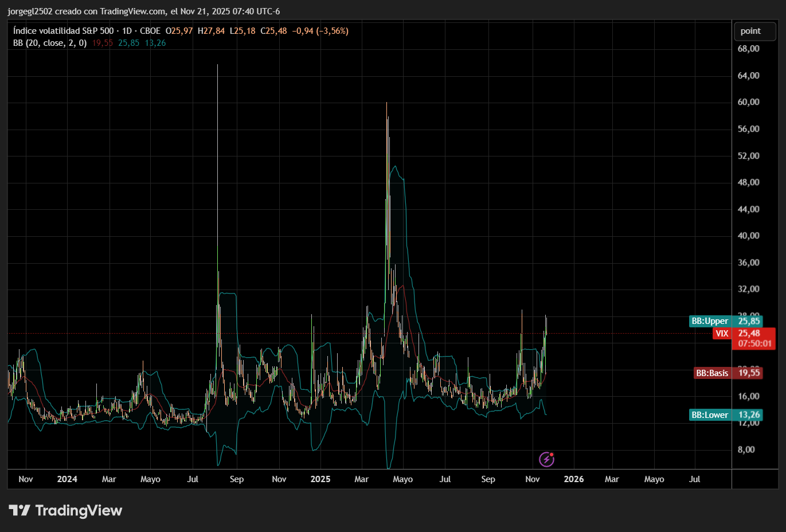Open the 'Índice volatilidad S&P 500' symbol title
786x532 pixels.
click(63, 31)
